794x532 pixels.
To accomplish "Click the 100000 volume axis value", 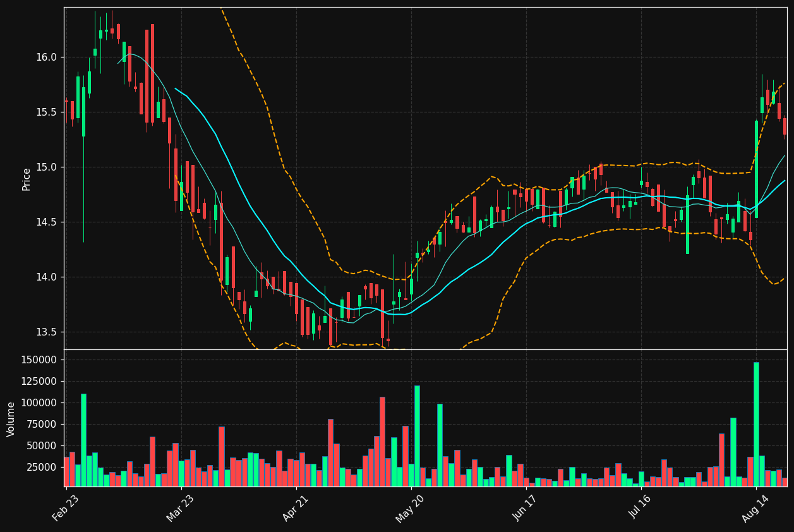I will coord(39,402).
